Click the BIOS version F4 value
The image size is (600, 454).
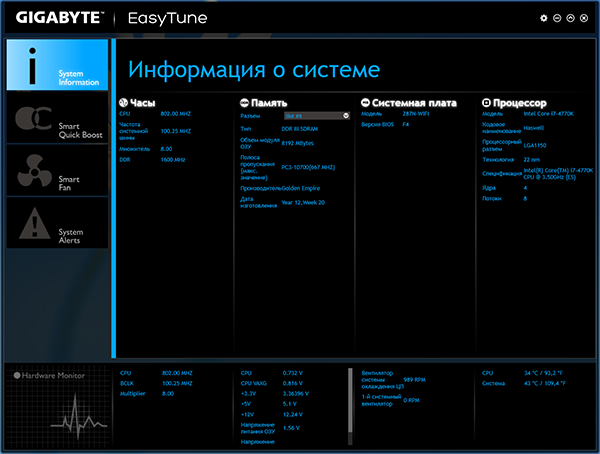point(406,124)
